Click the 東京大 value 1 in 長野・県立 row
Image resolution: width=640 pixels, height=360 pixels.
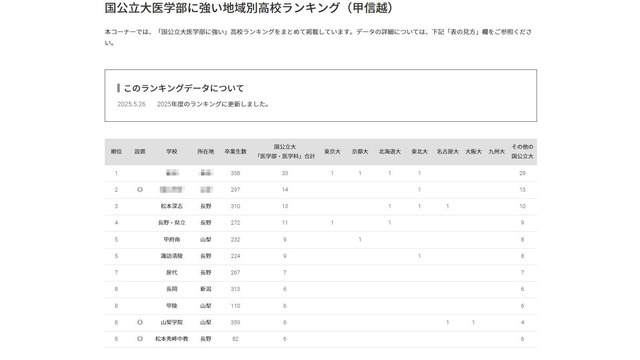coord(332,223)
